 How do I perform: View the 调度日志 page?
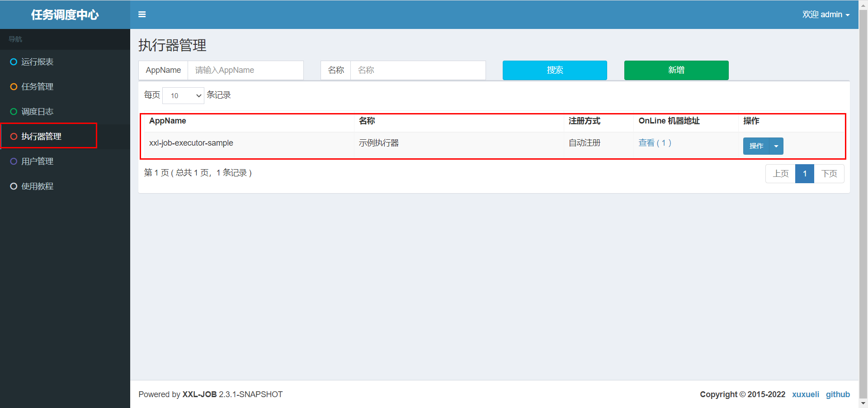[x=38, y=111]
